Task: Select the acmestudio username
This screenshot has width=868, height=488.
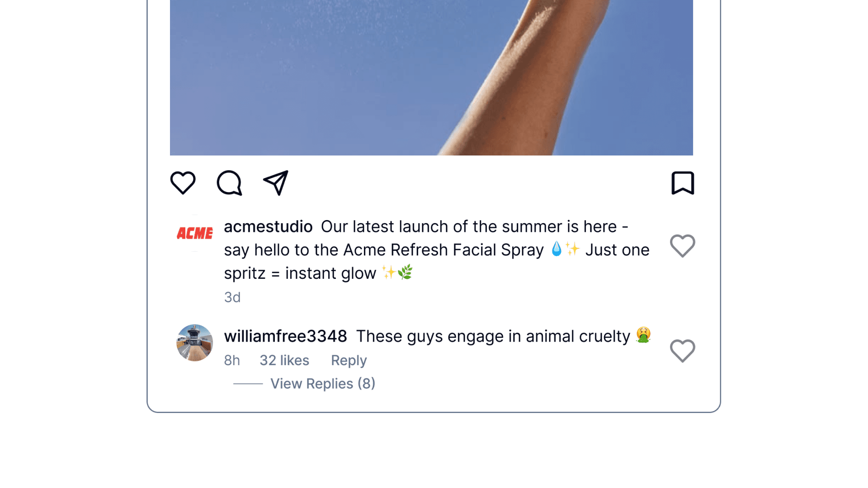Action: [x=269, y=226]
